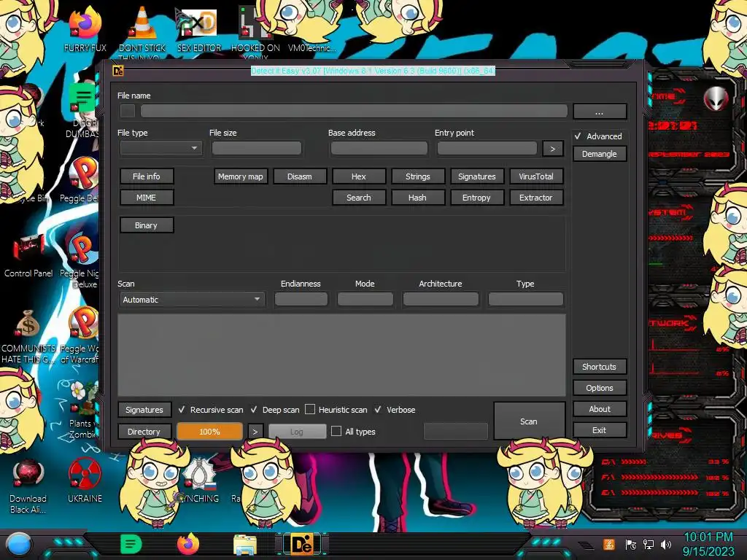
Task: Open the File type dropdown
Action: coord(161,148)
